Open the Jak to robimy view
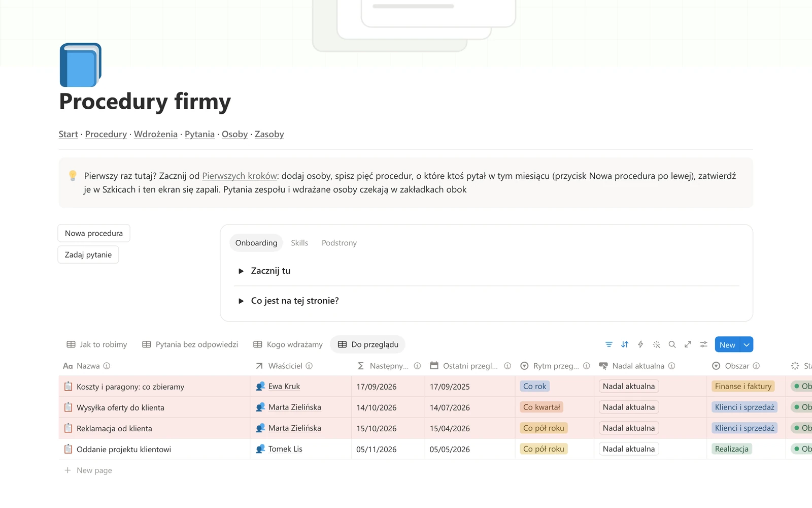 pyautogui.click(x=97, y=344)
